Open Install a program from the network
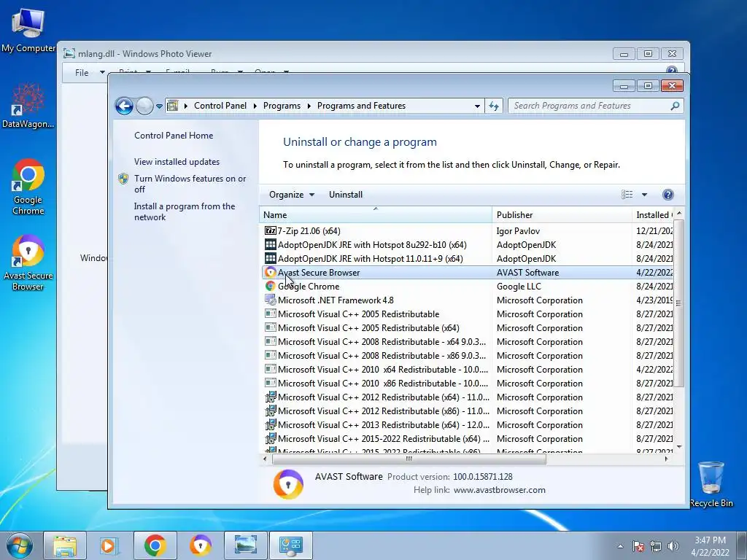This screenshot has width=747, height=560. tap(185, 211)
